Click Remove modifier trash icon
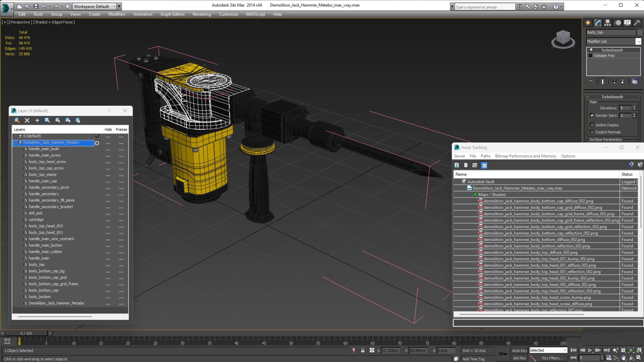Image resolution: width=644 pixels, height=362 pixels. (x=623, y=81)
